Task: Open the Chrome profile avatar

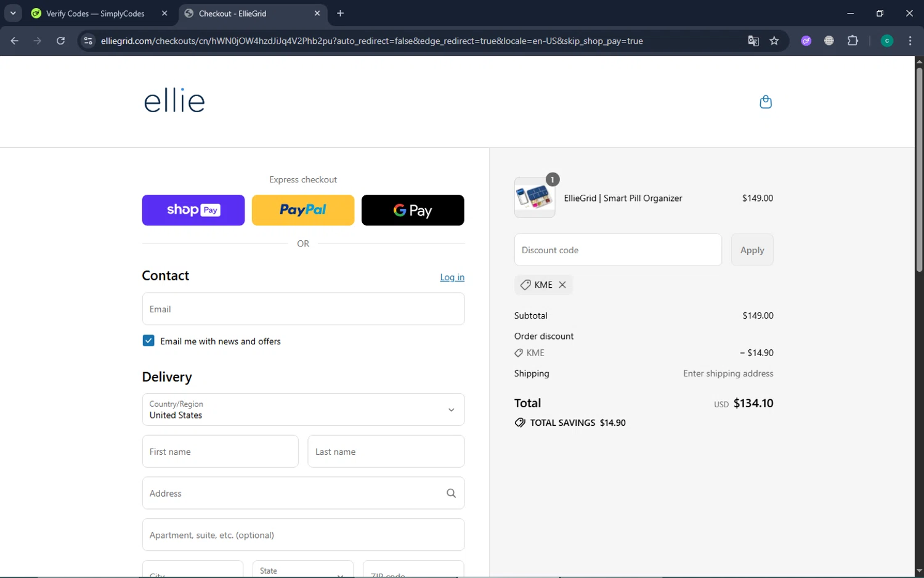Action: coord(887,41)
